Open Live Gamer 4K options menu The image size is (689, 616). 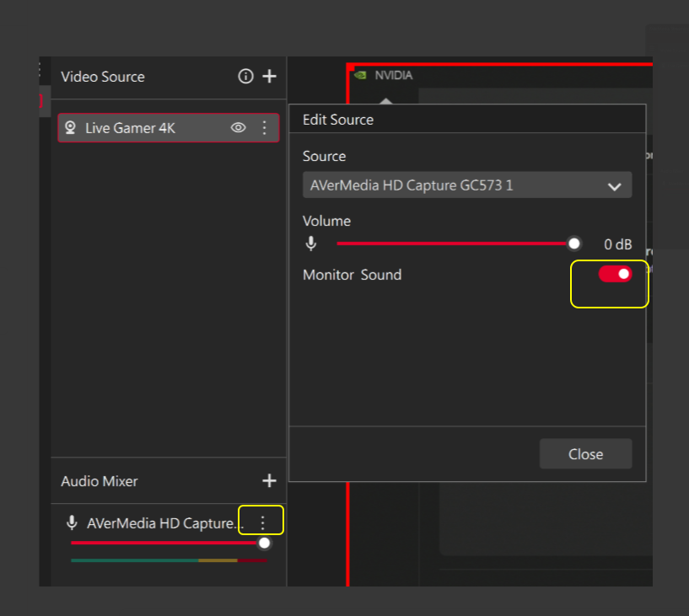[x=264, y=128]
